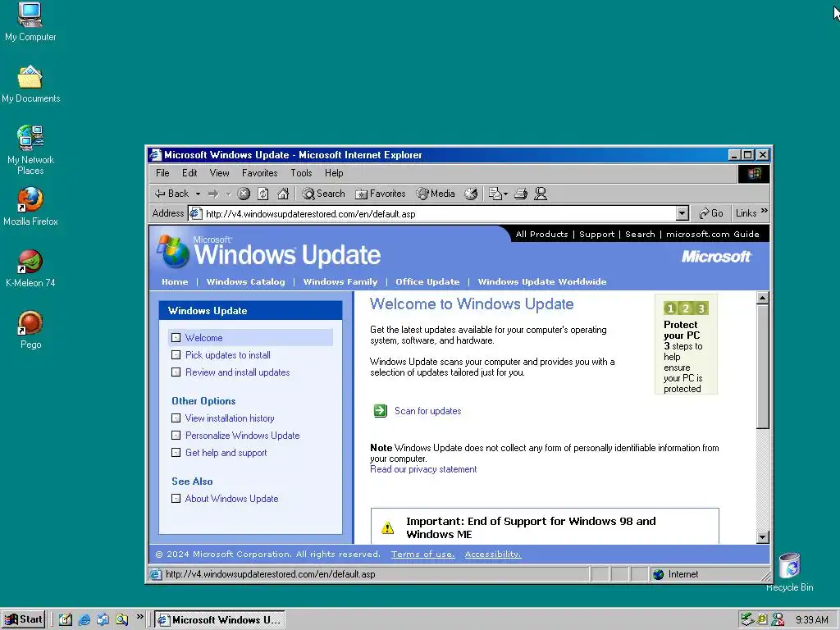
Task: Open the View menu
Action: tap(219, 173)
